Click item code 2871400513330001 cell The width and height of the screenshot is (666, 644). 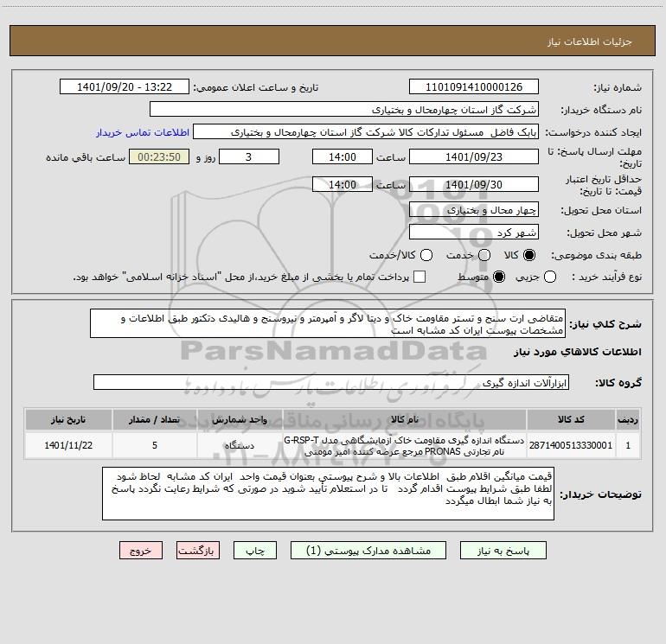pos(571,445)
